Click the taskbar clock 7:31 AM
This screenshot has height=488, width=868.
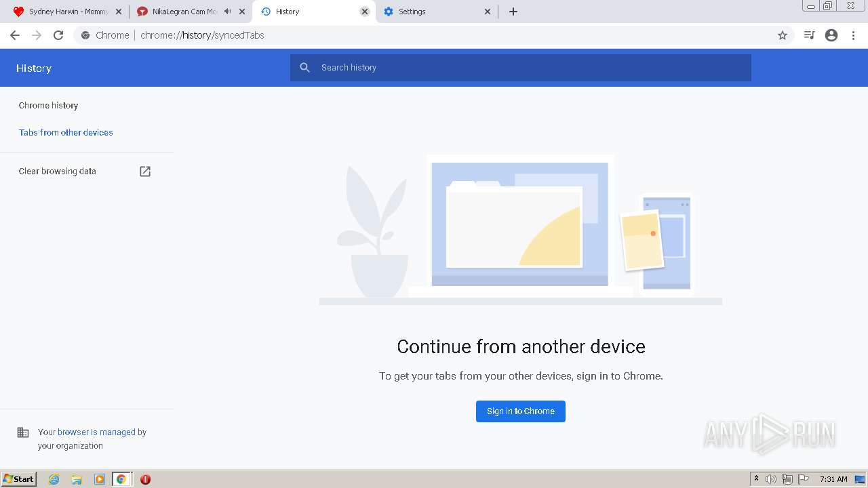[x=833, y=479]
